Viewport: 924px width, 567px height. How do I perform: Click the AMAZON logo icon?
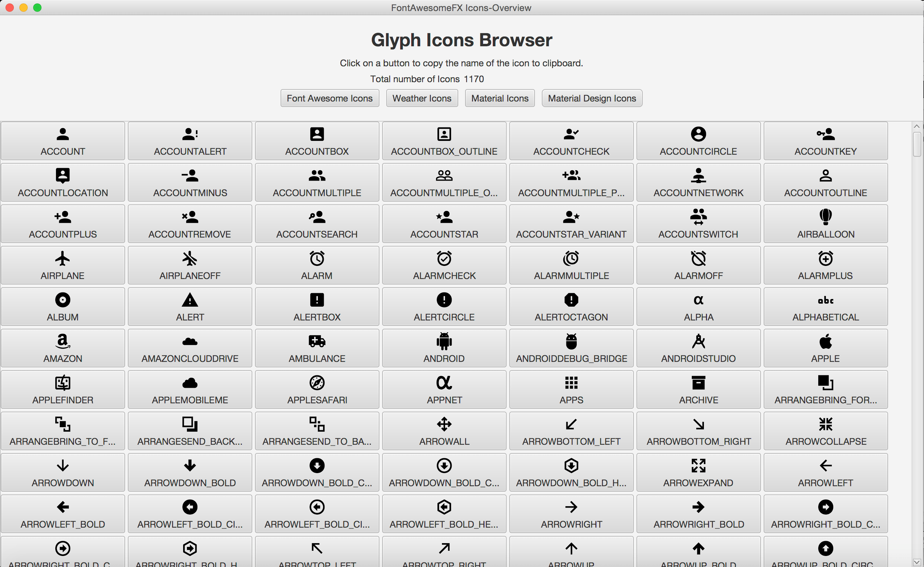click(x=63, y=348)
